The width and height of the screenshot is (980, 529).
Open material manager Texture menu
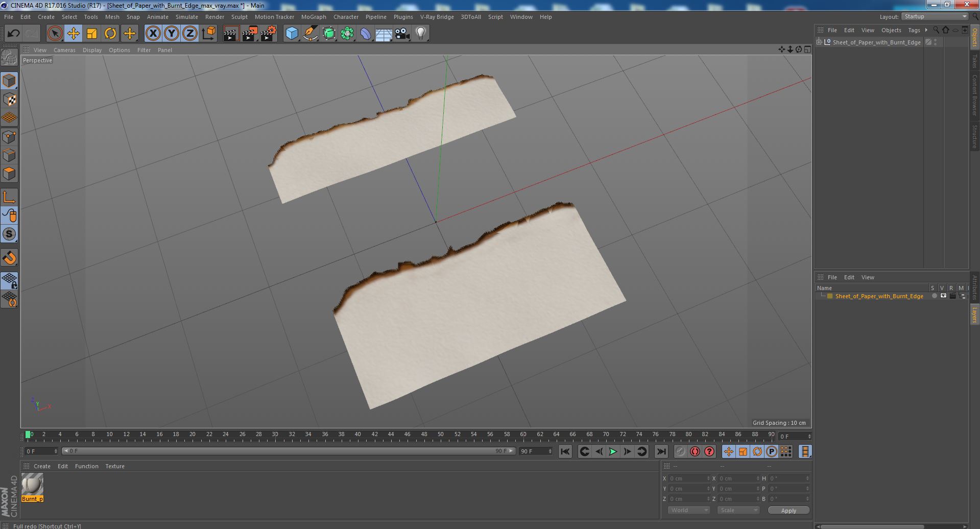click(x=115, y=466)
